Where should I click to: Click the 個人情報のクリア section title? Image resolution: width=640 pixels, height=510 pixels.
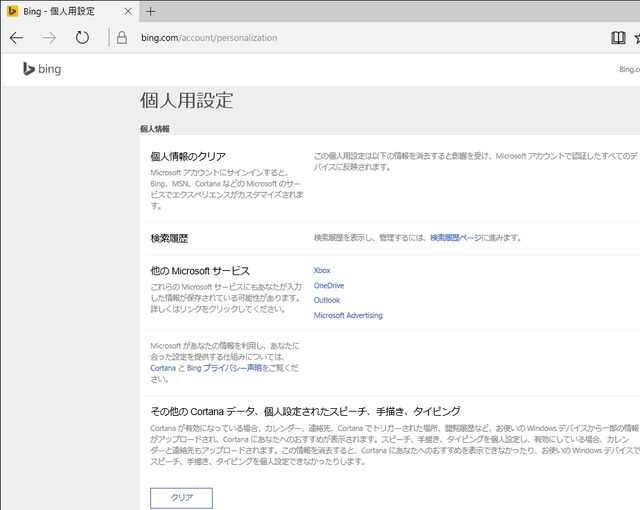point(188,156)
